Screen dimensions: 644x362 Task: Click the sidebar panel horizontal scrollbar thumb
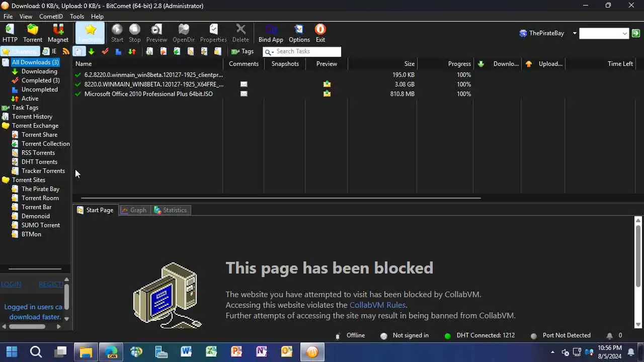point(27,327)
